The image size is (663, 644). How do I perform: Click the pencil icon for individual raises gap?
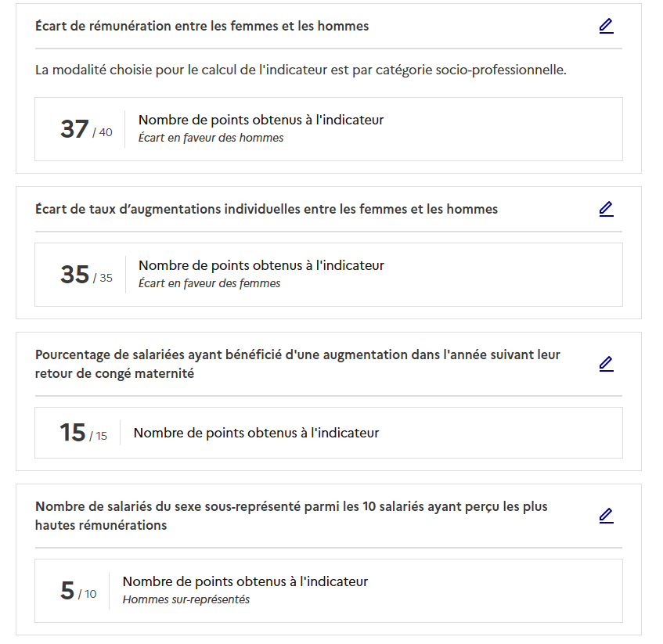(x=606, y=209)
